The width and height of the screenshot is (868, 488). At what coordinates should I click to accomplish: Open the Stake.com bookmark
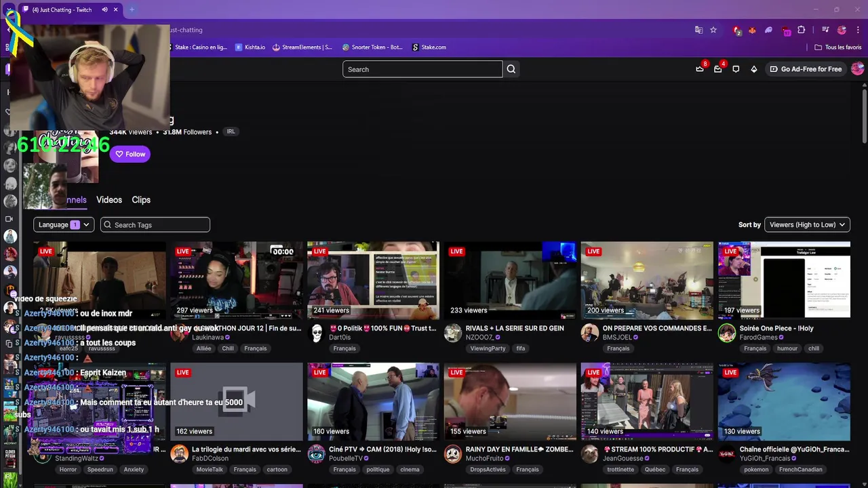(429, 47)
